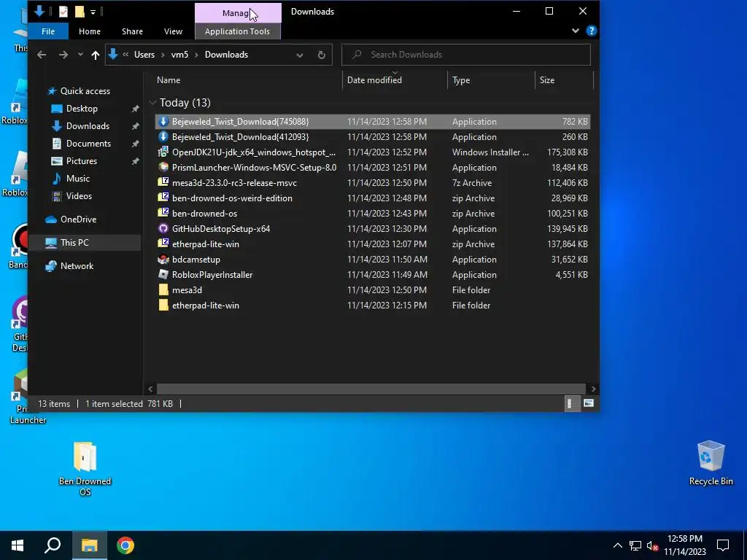Click Properties quick access toolbar icon

[63, 12]
